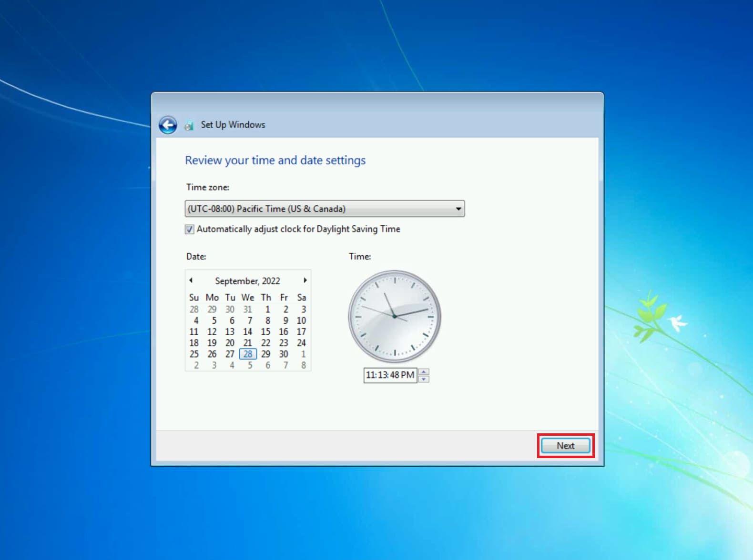
Task: Decrease time with the down spinner arrow
Action: 424,379
